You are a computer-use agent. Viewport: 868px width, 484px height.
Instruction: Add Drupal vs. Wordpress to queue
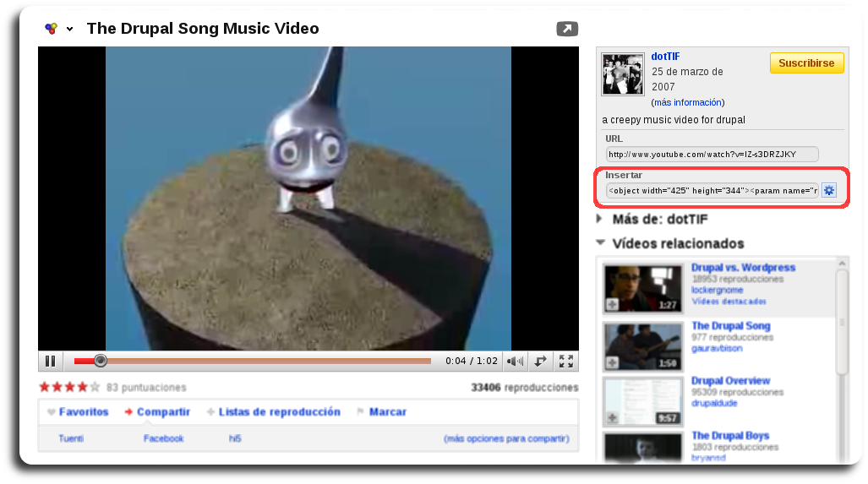tap(612, 304)
